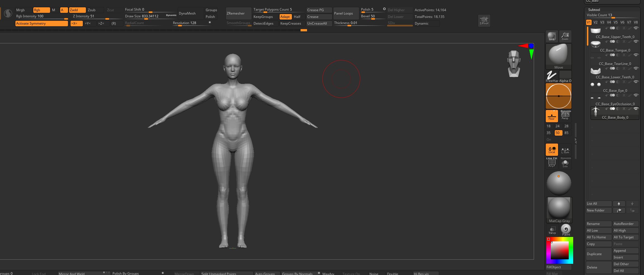Enable the PolyF Line Fill icon

[x=552, y=163]
